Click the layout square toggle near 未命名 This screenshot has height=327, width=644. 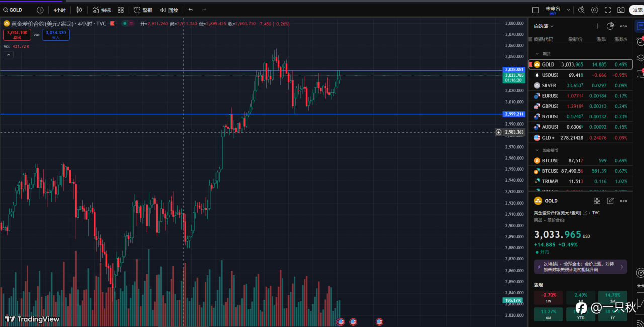(536, 10)
